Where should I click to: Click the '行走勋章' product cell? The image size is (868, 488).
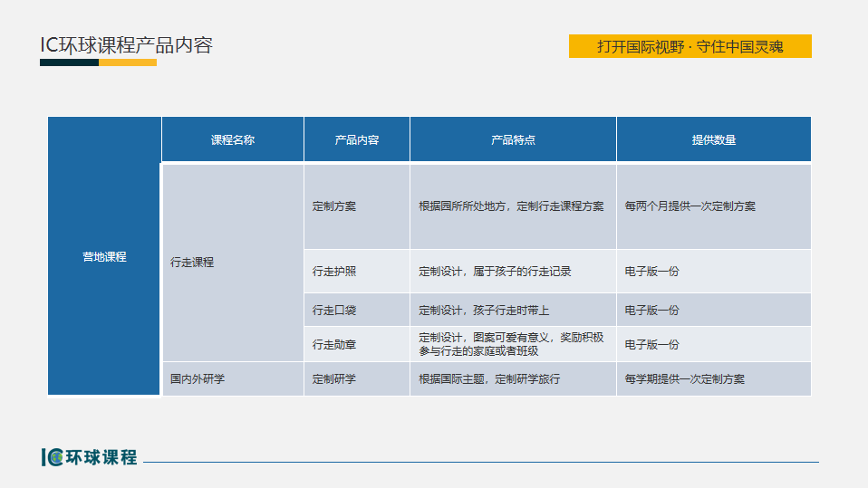[x=356, y=344]
